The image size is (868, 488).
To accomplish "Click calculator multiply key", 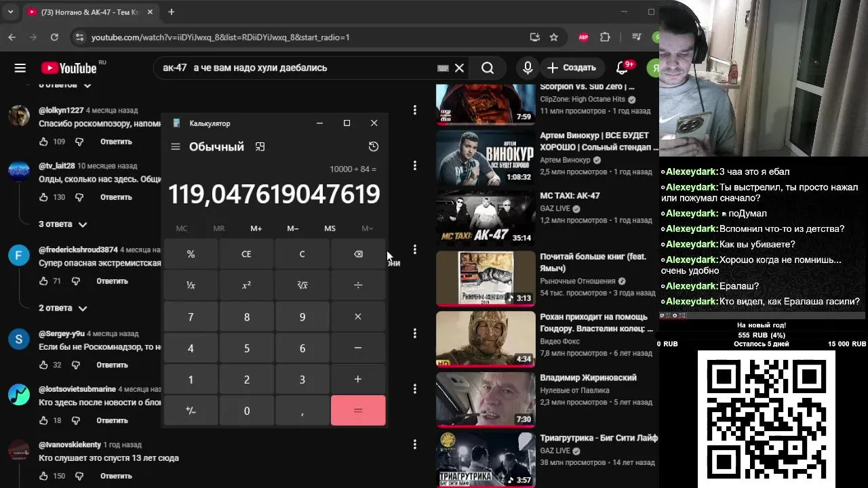I will pos(358,317).
